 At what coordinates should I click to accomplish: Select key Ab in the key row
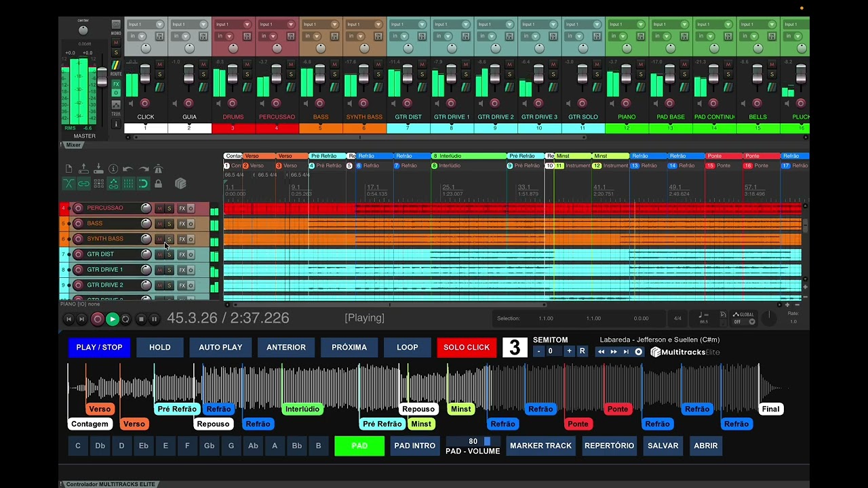253,445
